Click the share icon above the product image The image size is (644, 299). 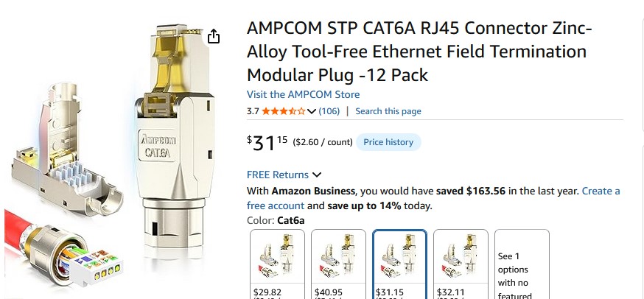pos(214,36)
